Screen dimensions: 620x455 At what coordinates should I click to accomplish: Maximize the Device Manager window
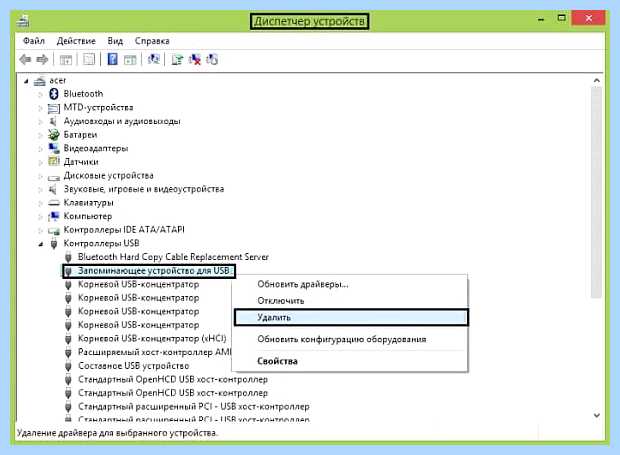pos(561,18)
